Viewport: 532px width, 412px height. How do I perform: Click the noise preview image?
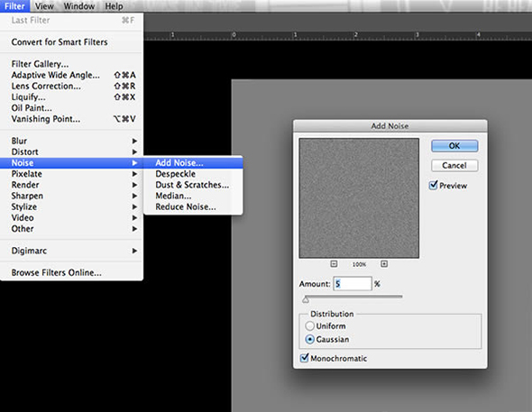[359, 198]
